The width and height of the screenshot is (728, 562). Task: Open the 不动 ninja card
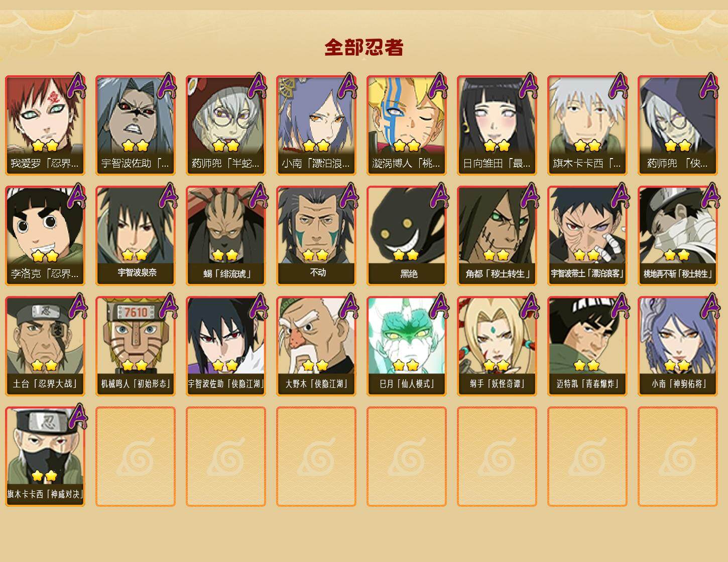pyautogui.click(x=316, y=235)
